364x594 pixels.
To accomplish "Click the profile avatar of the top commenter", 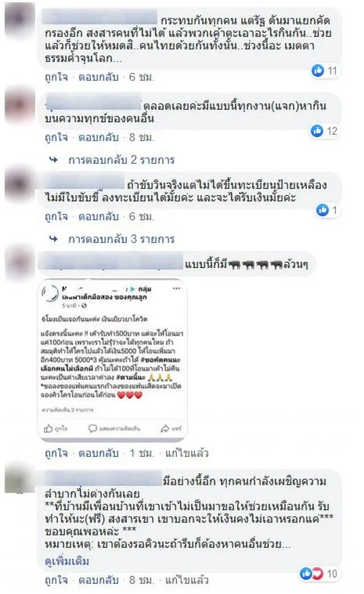I will coord(20,20).
